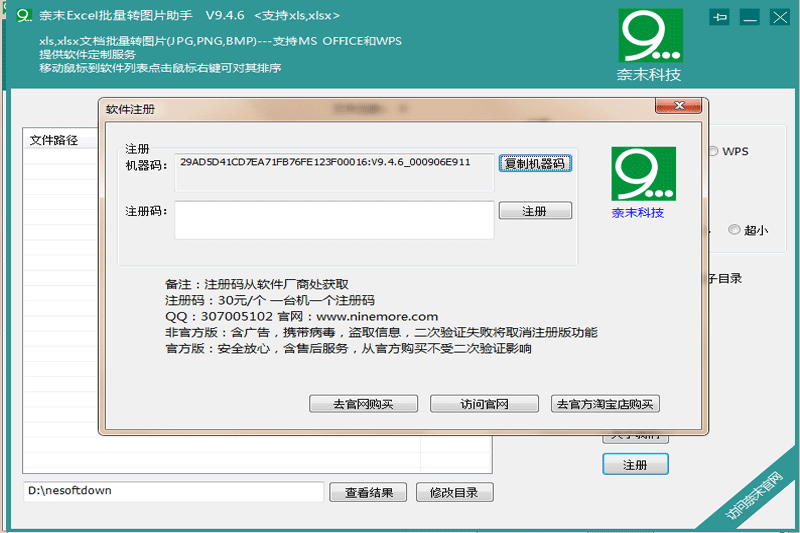This screenshot has width=800, height=533.
Task: Click the 去官网购买 button
Action: [x=362, y=404]
